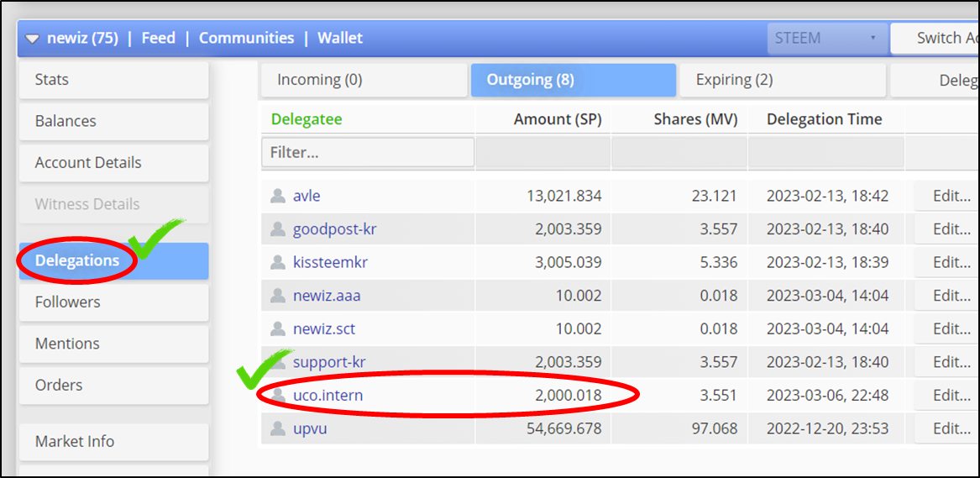Switch to the Expiring (2) tab
Screen dimensions: 980x478
pos(783,80)
